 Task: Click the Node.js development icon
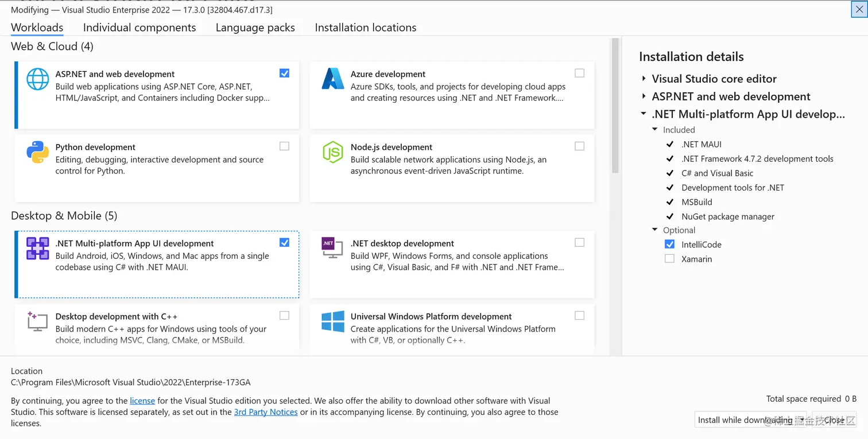[x=332, y=152]
